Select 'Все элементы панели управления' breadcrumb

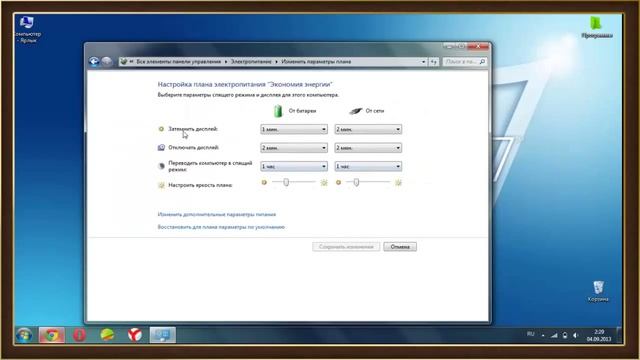click(178, 62)
